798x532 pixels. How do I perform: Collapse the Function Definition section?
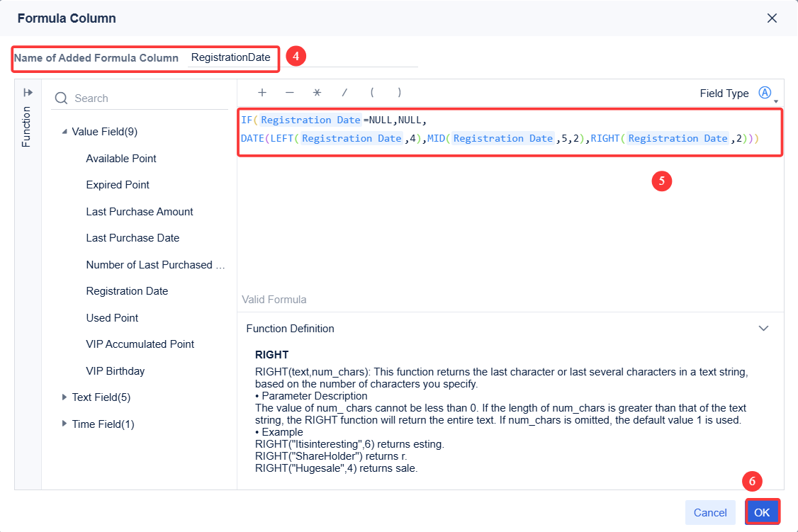pyautogui.click(x=763, y=328)
